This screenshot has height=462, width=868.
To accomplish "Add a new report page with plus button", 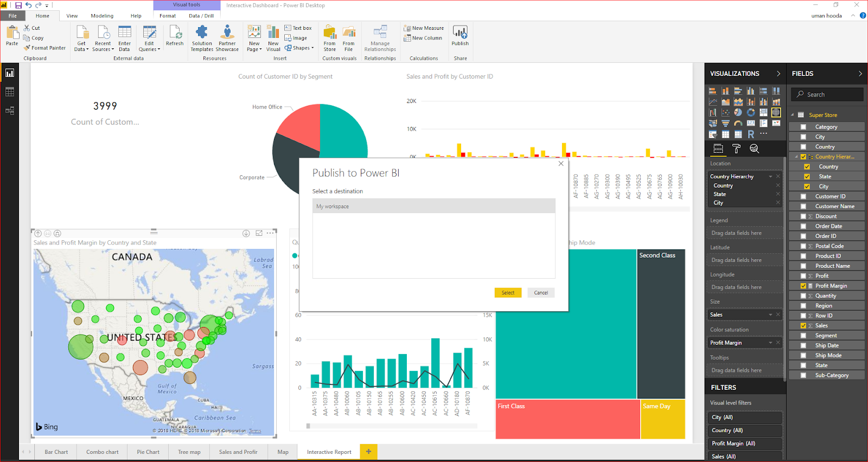I will point(368,452).
